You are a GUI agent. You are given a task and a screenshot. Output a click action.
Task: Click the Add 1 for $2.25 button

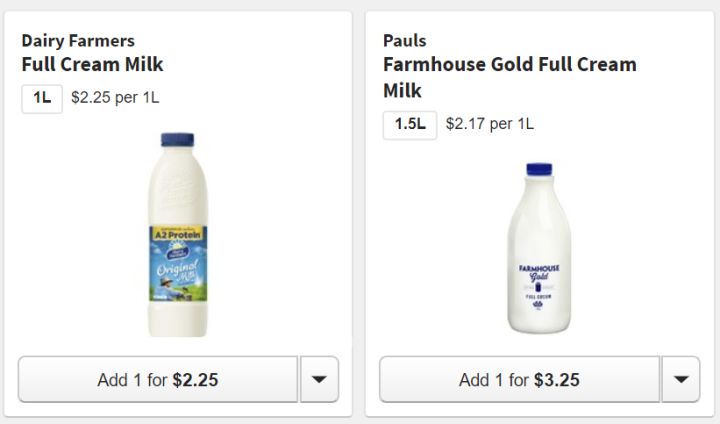pyautogui.click(x=158, y=379)
